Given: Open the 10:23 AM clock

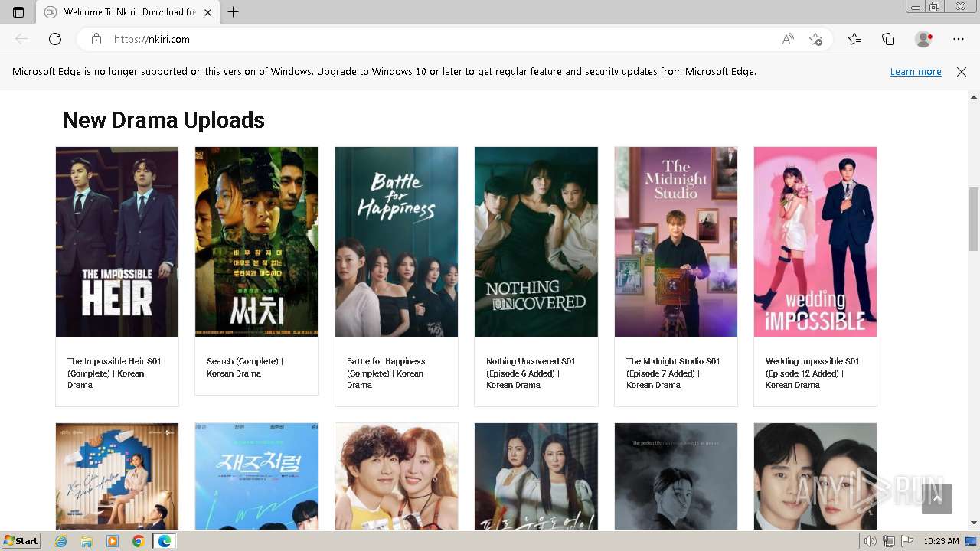Looking at the screenshot, I should (941, 541).
